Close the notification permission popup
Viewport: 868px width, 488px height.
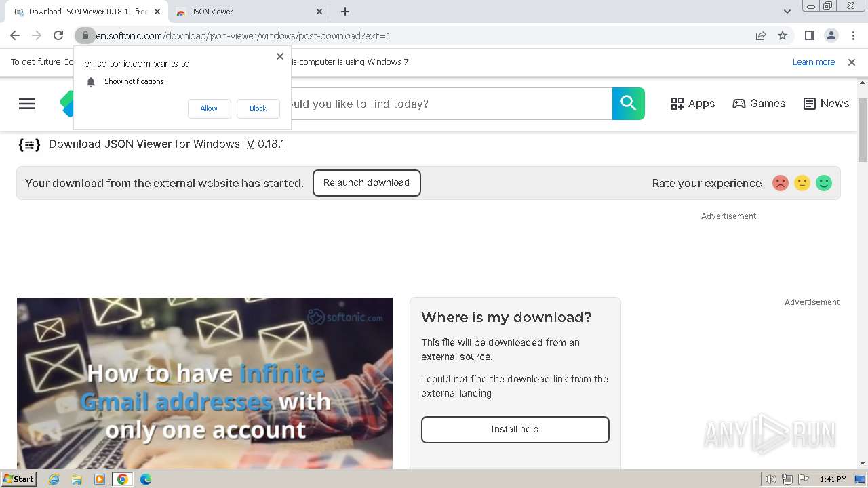point(280,56)
